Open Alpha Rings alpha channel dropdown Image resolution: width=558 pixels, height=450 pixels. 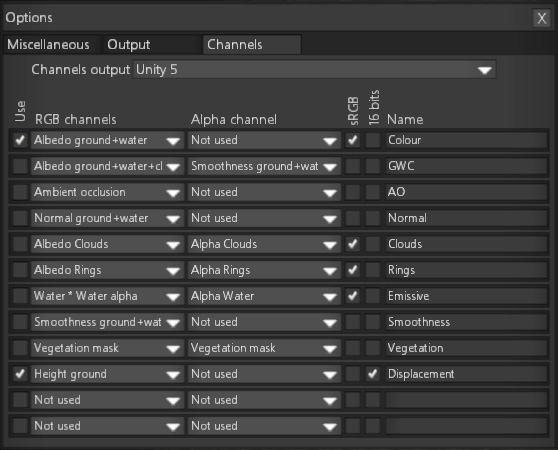[x=264, y=270]
